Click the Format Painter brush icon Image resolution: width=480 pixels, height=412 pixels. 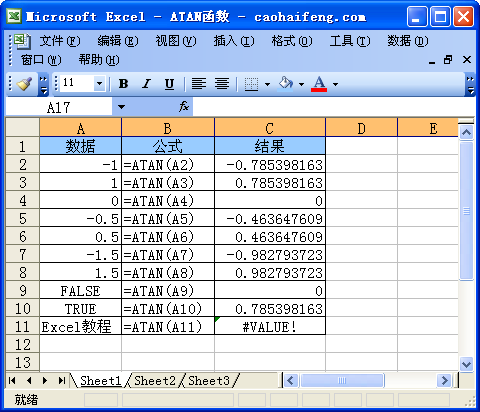[24, 84]
